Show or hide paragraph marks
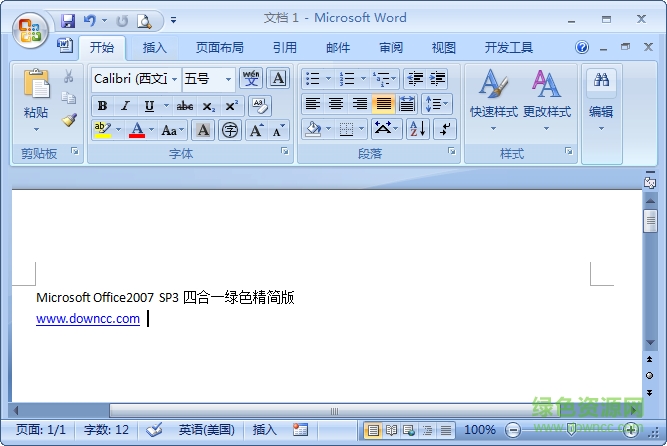 point(445,129)
